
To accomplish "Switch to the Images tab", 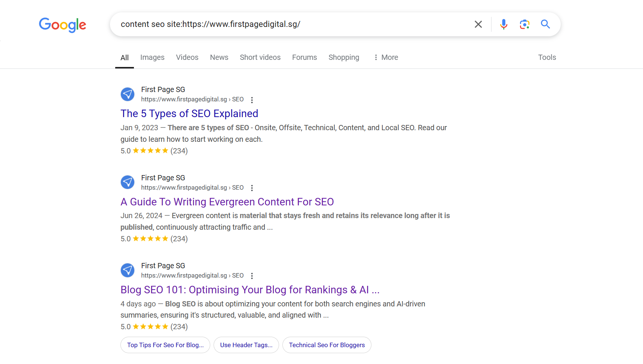I will [152, 57].
